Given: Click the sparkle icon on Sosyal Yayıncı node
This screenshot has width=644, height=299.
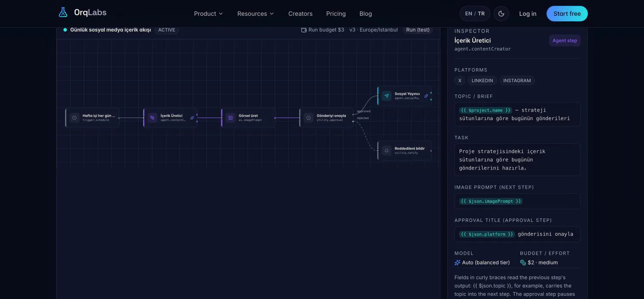Looking at the screenshot, I should 426,96.
